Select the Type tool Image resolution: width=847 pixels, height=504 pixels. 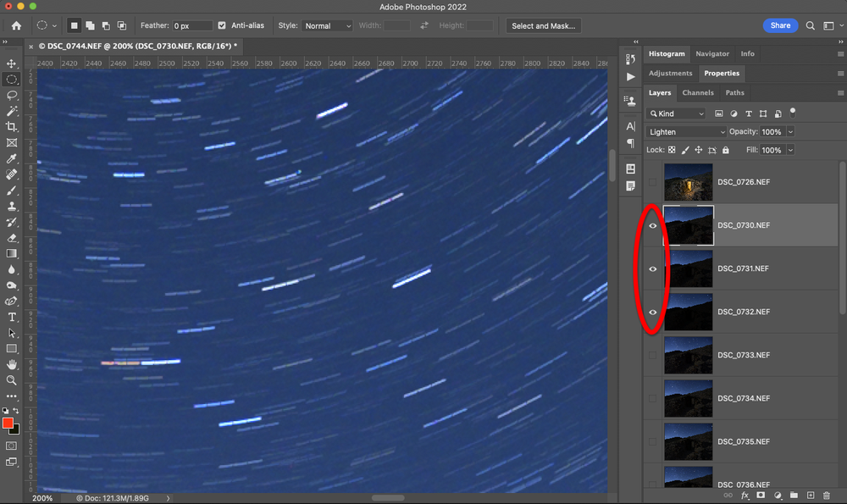(x=12, y=317)
